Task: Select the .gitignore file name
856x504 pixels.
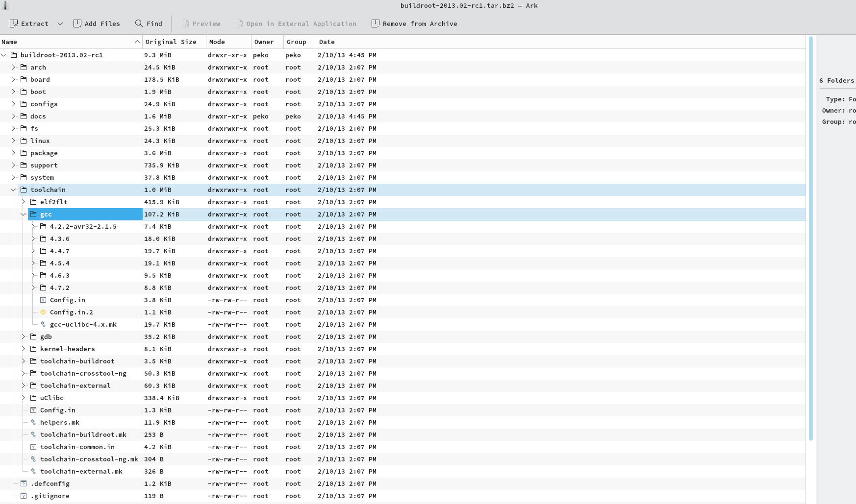Action: click(x=50, y=496)
